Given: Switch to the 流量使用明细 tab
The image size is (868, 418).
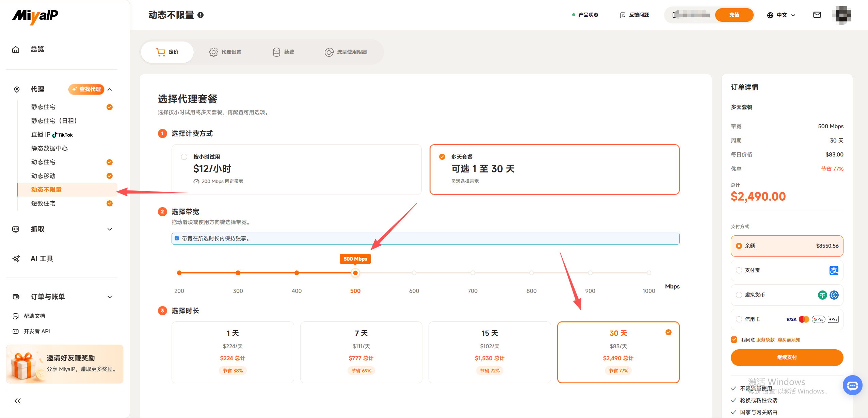Looking at the screenshot, I should [x=345, y=52].
